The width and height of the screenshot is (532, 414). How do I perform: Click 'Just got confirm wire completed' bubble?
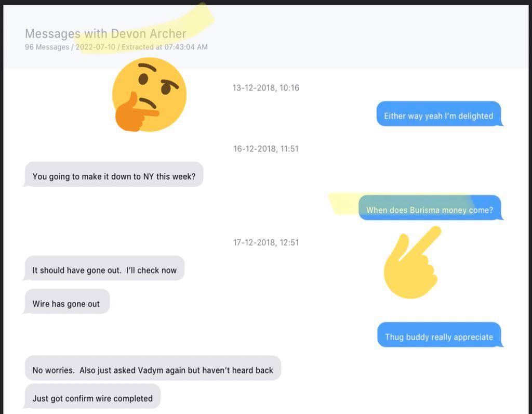click(92, 396)
